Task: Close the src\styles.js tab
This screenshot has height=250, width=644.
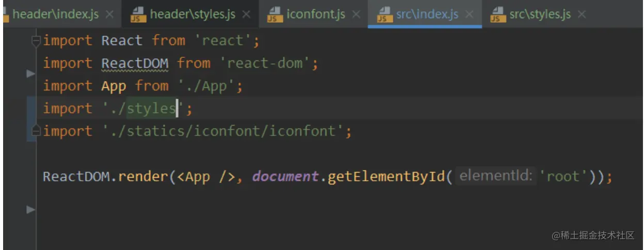Action: [x=582, y=14]
